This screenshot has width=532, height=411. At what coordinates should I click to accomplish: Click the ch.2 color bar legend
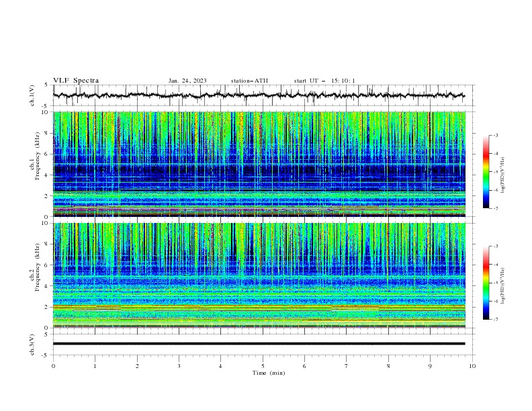[x=486, y=283]
